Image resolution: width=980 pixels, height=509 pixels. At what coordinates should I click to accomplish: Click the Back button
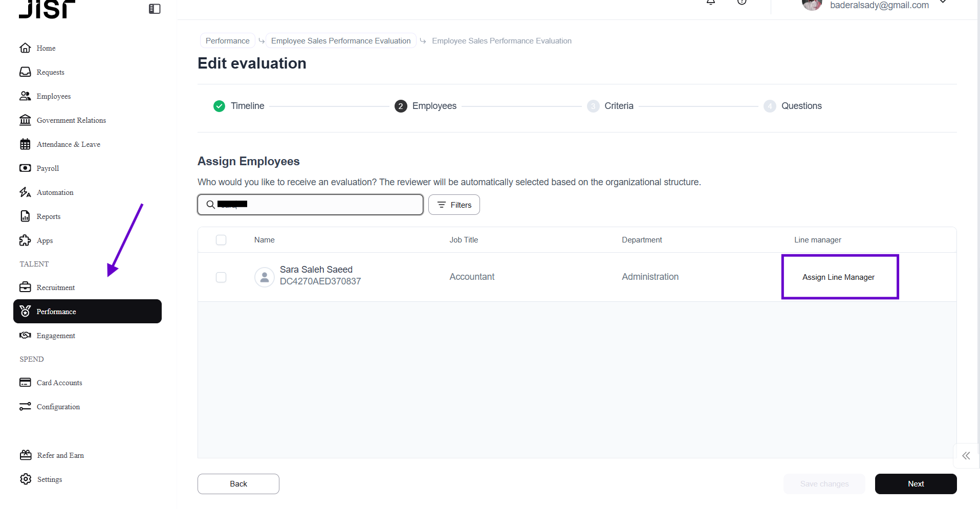pos(238,484)
